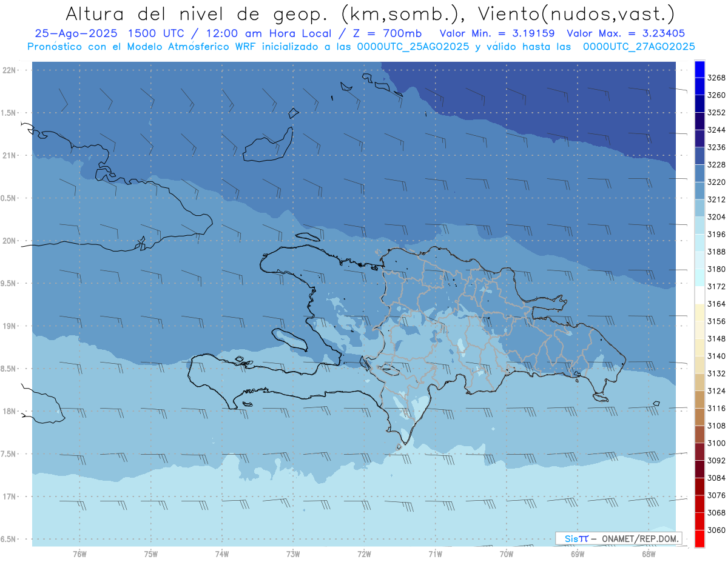Click 'Valor Min. = 3.19159' text
Image resolution: width=728 pixels, height=562 pixels.
pyautogui.click(x=497, y=34)
